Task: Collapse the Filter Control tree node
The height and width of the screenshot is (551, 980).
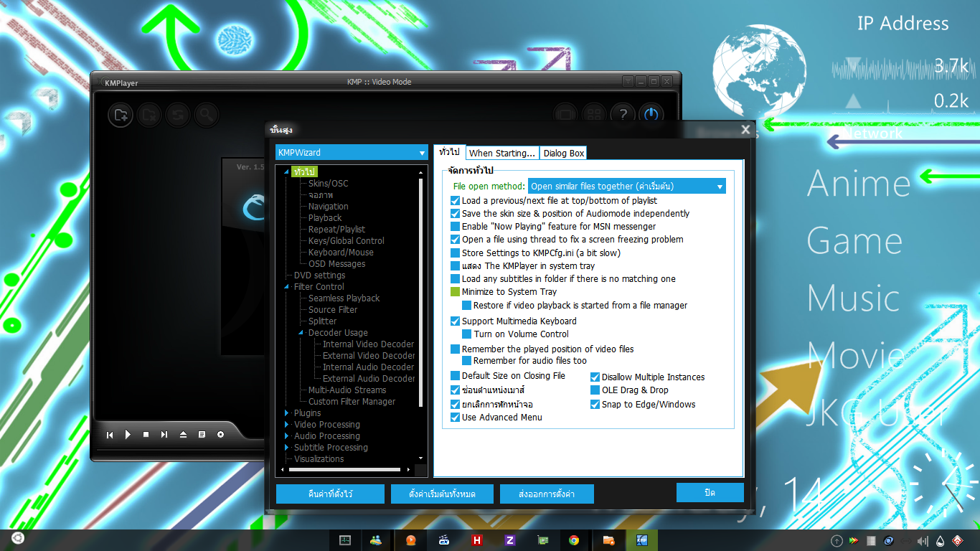Action: click(x=287, y=287)
